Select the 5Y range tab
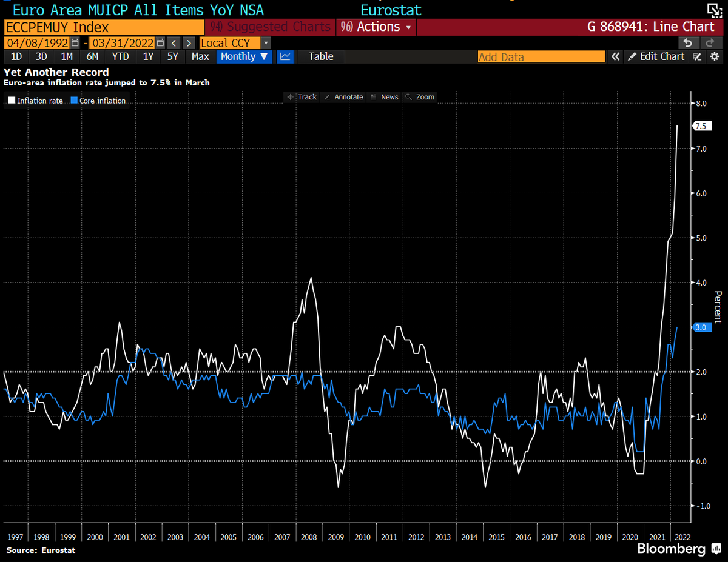 173,56
